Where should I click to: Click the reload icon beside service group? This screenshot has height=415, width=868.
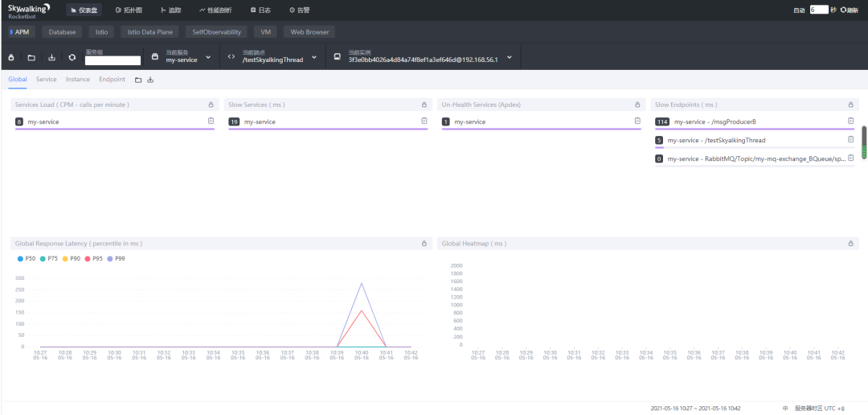click(x=72, y=57)
